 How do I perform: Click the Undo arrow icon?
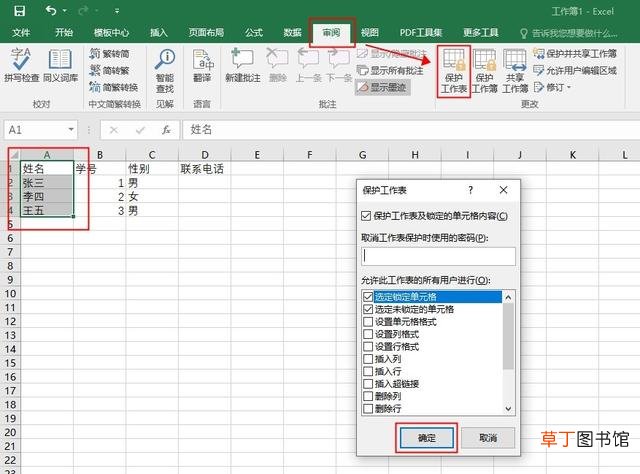pyautogui.click(x=51, y=11)
